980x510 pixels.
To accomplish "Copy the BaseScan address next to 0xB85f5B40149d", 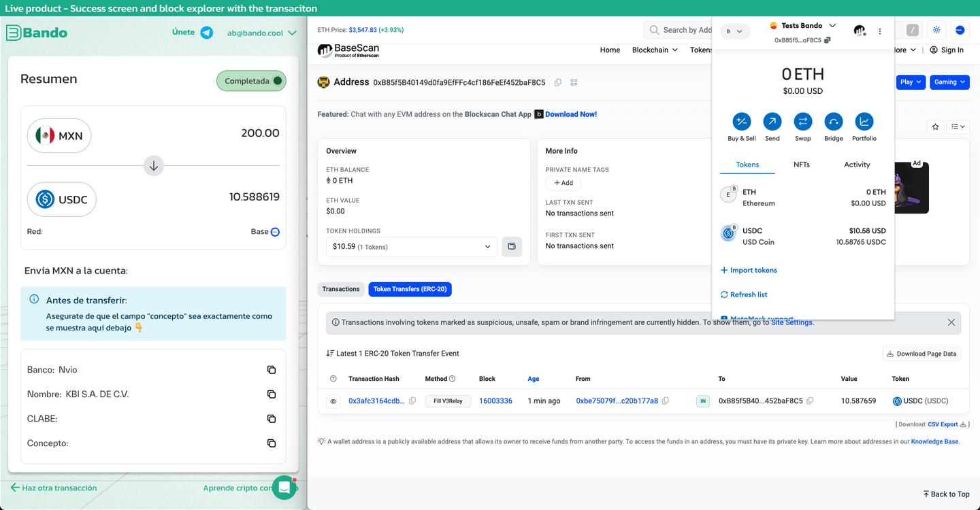I will point(558,82).
